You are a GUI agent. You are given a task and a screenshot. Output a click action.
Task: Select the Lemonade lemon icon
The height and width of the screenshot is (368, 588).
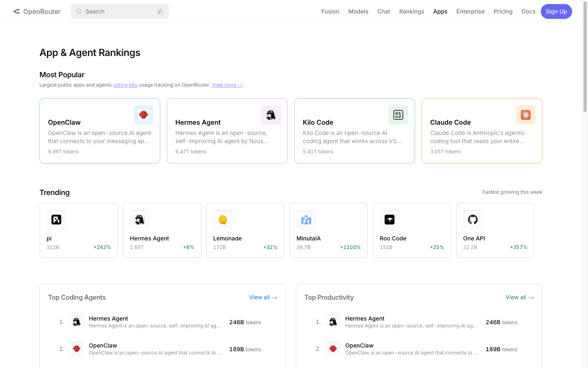click(x=223, y=220)
